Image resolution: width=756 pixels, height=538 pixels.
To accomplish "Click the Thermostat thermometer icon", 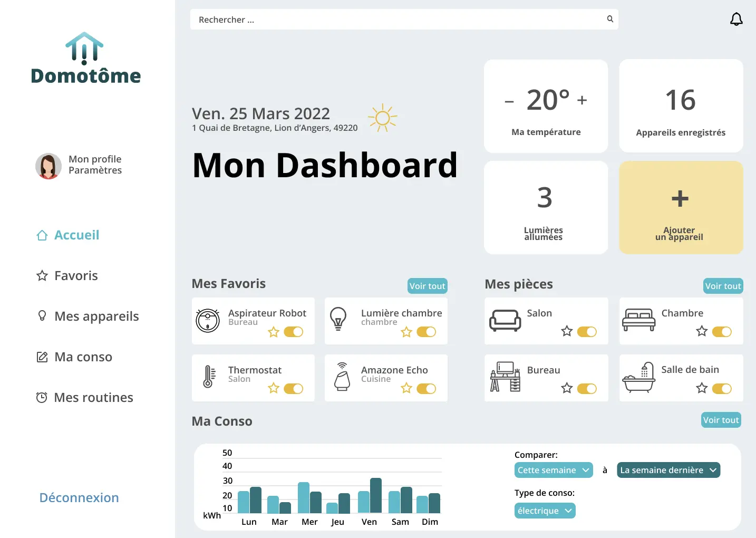I will tap(209, 377).
